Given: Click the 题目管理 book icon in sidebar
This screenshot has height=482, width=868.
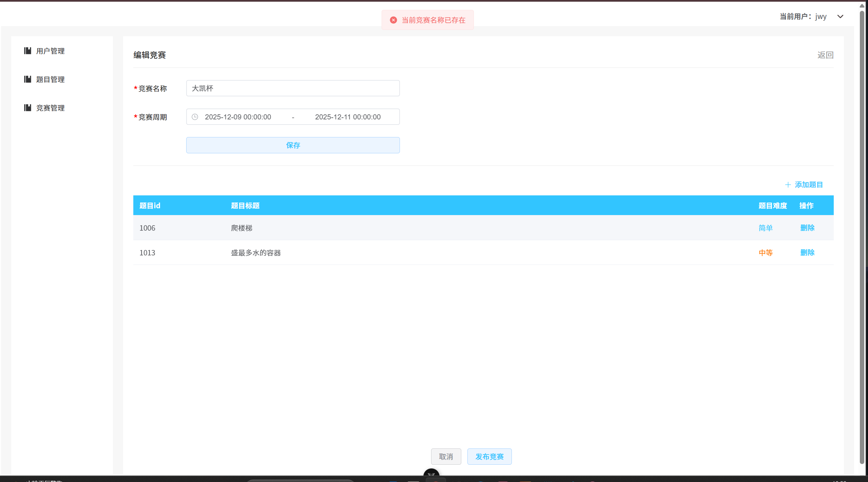Looking at the screenshot, I should [x=28, y=79].
